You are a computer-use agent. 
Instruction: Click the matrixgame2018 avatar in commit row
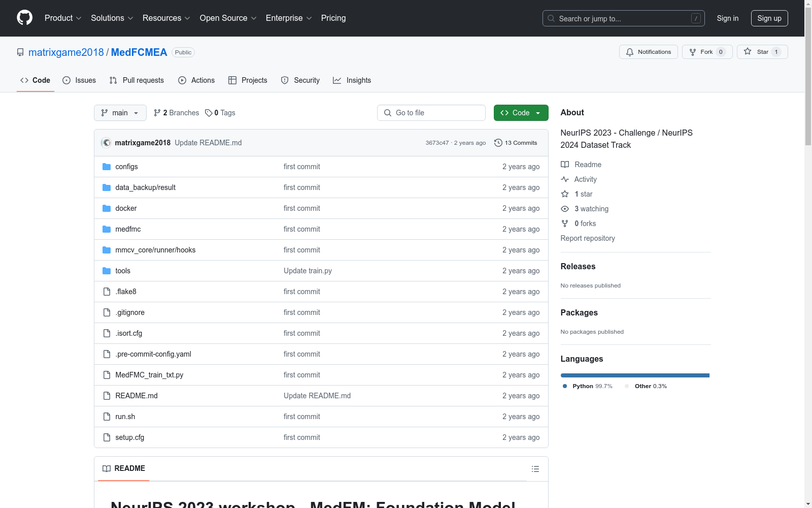click(107, 143)
